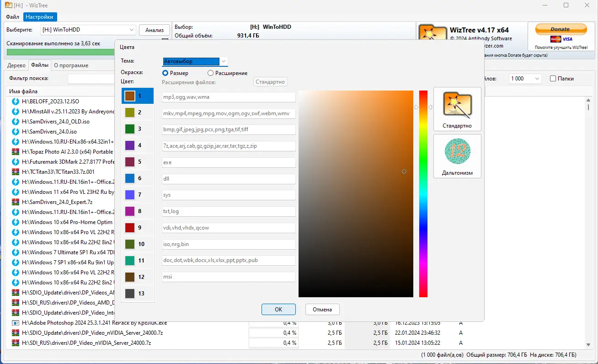Click the icon beside H:\Windows 10 x64 Pro-Home
The height and width of the screenshot is (364, 598).
coord(15,222)
